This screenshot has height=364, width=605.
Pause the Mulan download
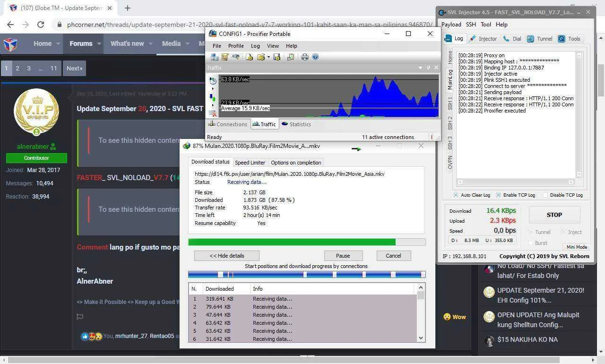343,256
